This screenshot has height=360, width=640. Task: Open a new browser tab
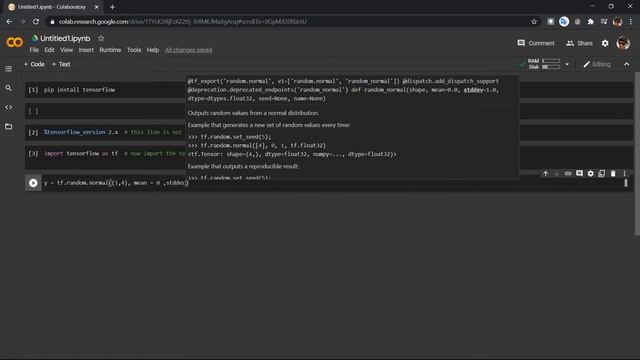click(112, 7)
